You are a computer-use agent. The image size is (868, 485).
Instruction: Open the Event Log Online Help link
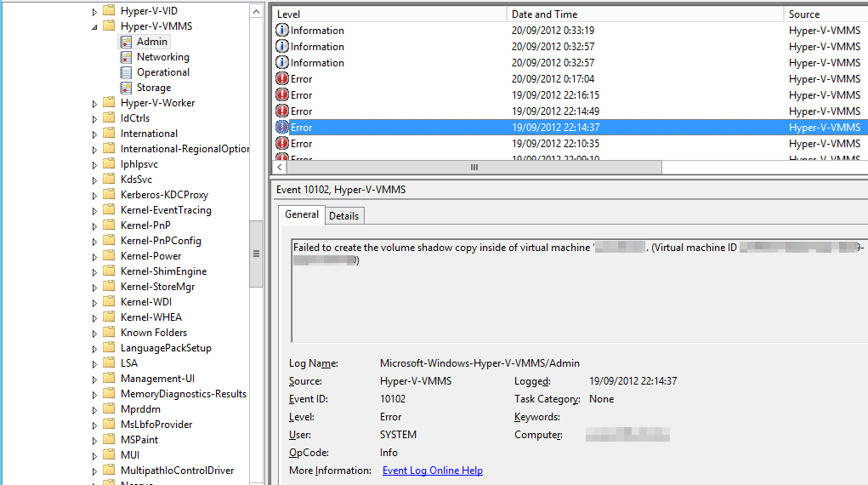tap(433, 471)
